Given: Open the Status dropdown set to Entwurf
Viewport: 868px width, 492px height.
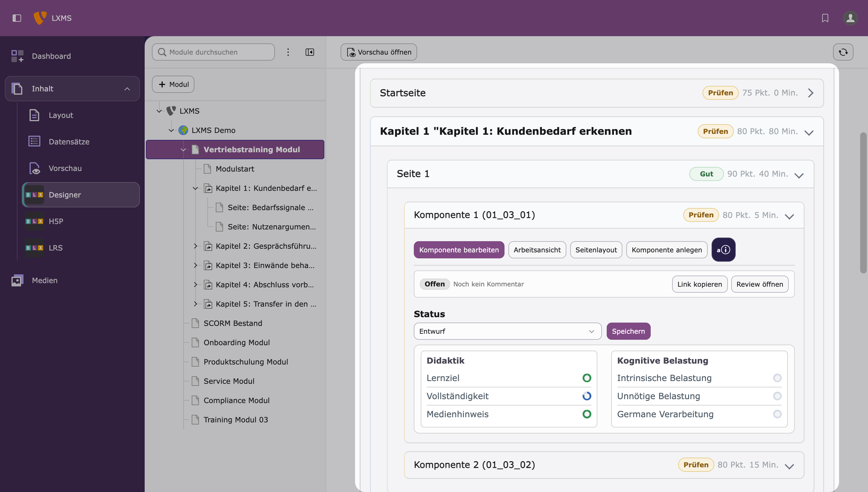Looking at the screenshot, I should tap(508, 331).
